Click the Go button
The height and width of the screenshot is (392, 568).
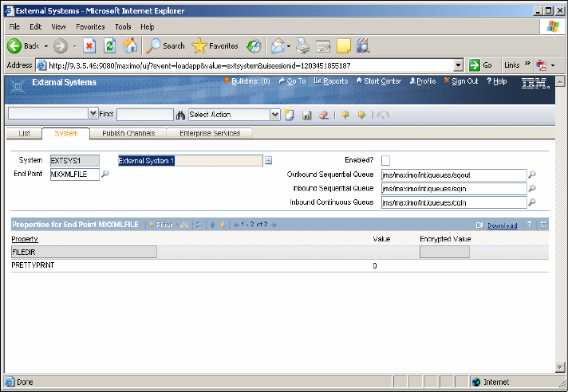coord(480,65)
